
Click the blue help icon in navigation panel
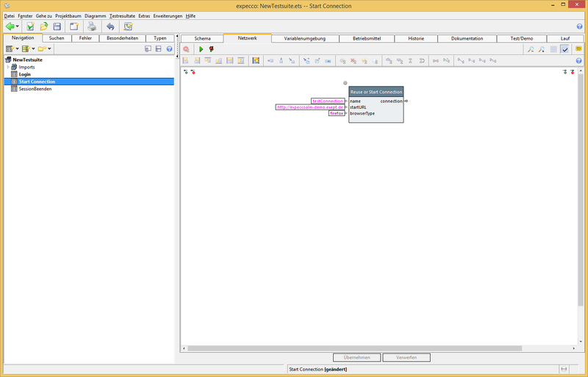pyautogui.click(x=169, y=49)
